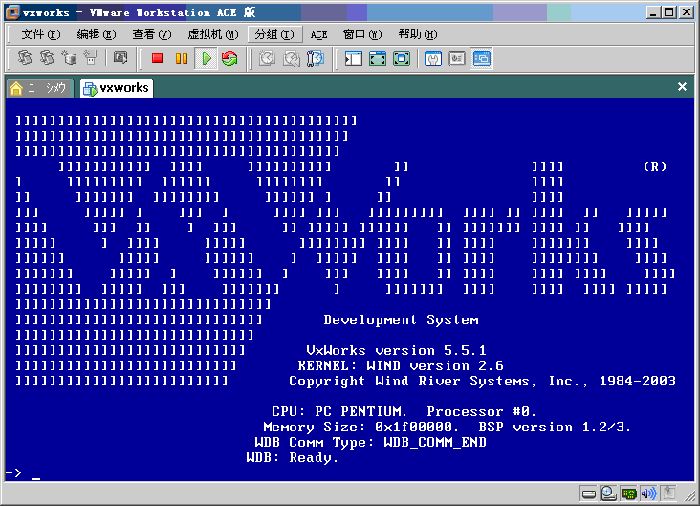
Task: Select the vxworks tab
Action: click(117, 88)
